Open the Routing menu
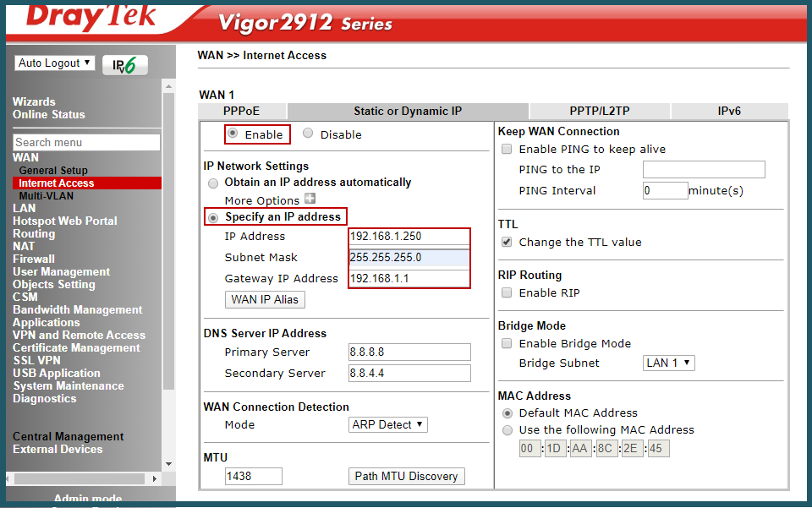812x508 pixels. coord(34,234)
